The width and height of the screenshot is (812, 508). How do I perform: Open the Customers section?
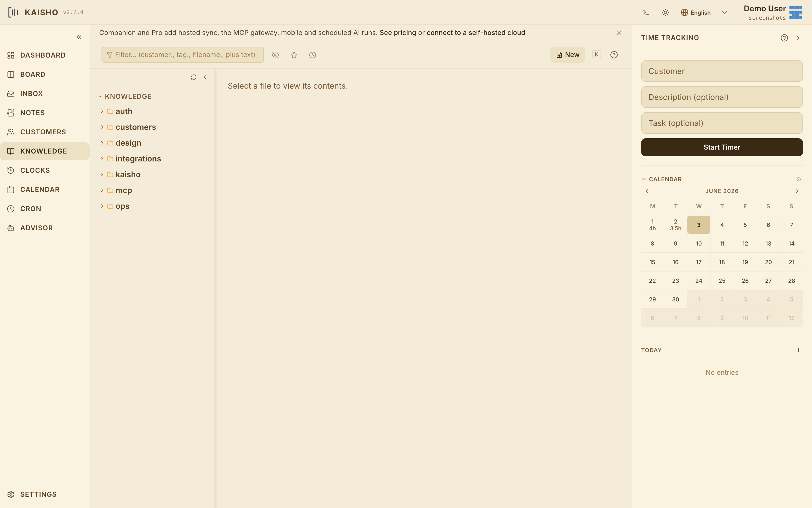coord(45,132)
